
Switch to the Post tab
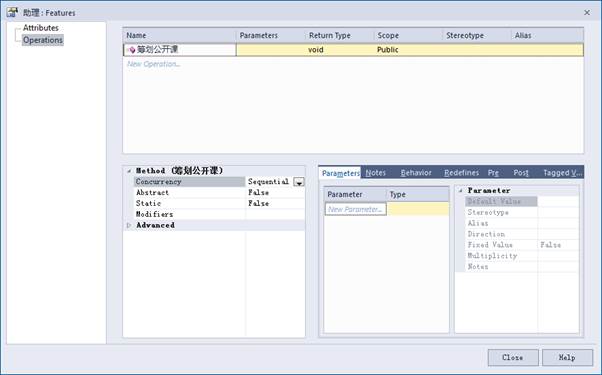coord(521,173)
